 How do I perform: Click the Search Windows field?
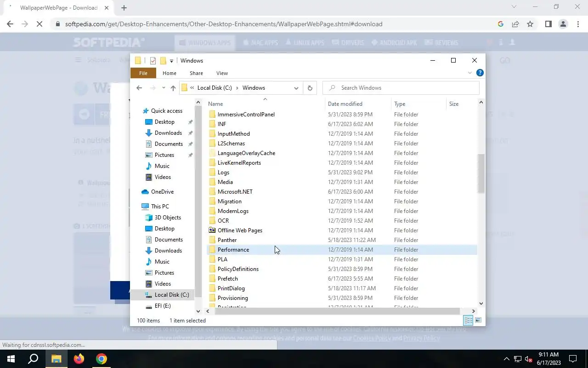coord(401,88)
